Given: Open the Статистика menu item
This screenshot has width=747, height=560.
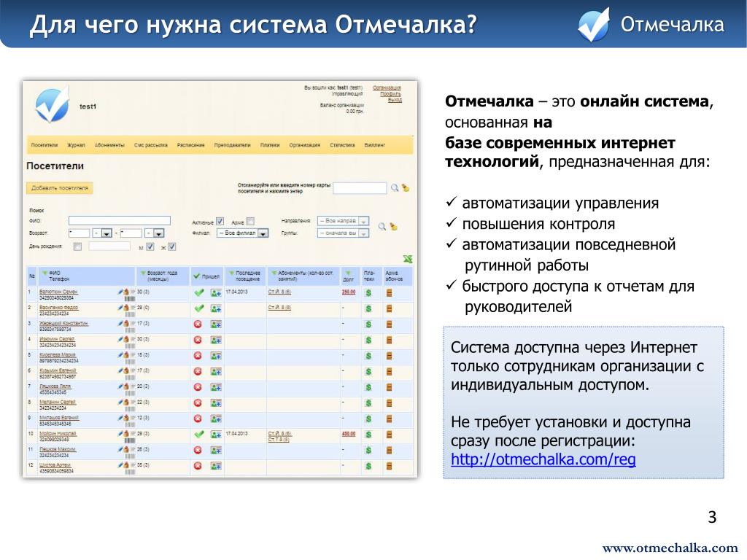Looking at the screenshot, I should pyautogui.click(x=342, y=145).
